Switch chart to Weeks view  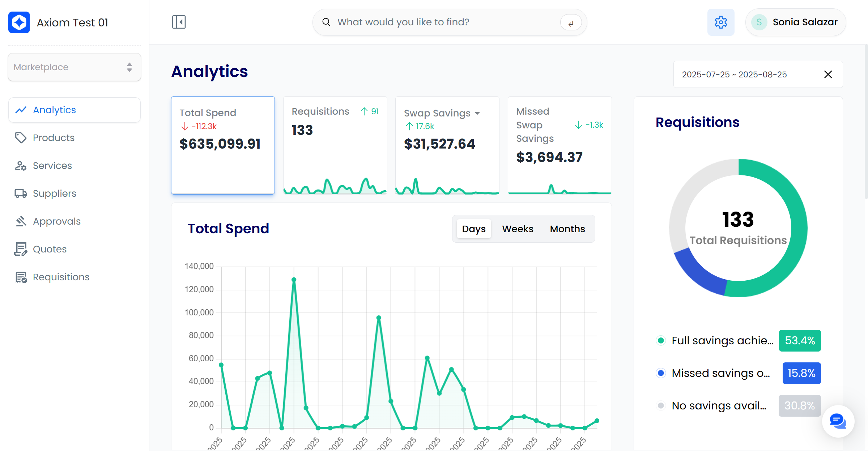[518, 229]
